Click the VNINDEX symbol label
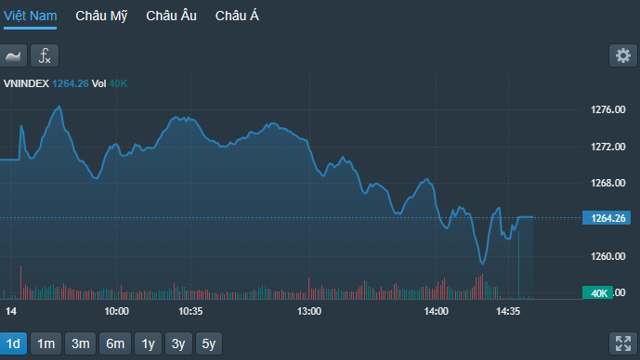This screenshot has width=640, height=360. [26, 84]
